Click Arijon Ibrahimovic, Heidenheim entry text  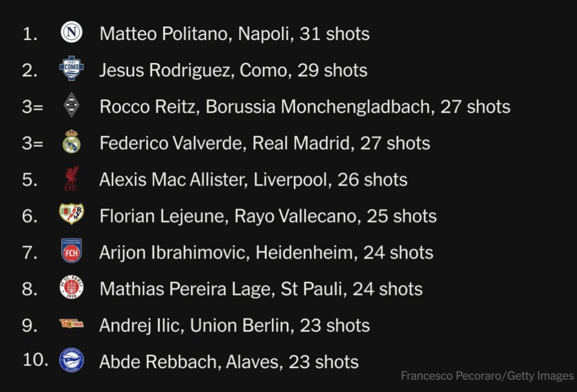click(266, 253)
